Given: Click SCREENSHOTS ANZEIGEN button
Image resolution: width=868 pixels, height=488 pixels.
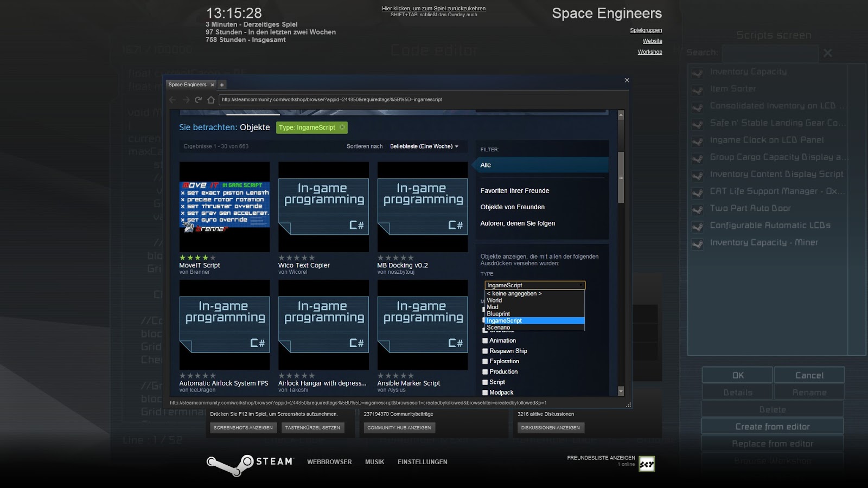Looking at the screenshot, I should coord(243,428).
